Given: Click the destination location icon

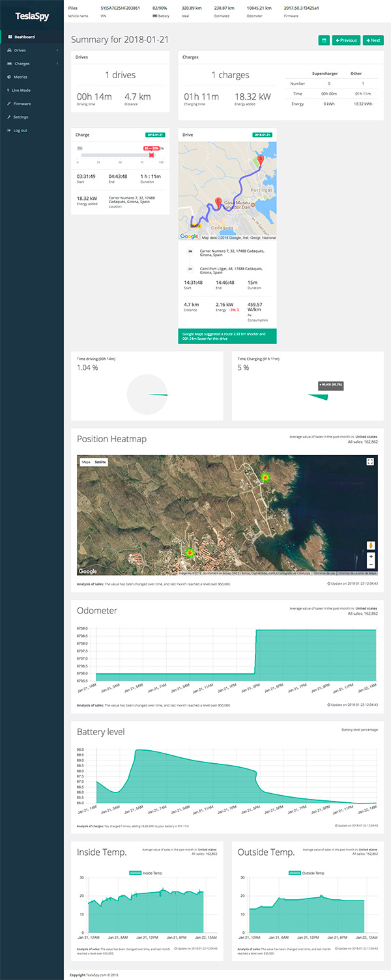Looking at the screenshot, I should (190, 269).
